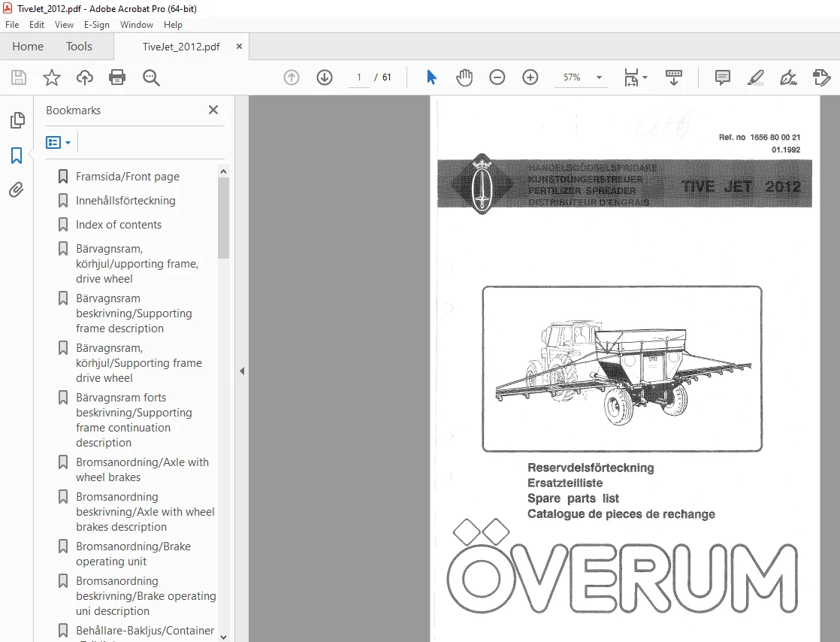Screen dimensions: 840x642
Task: Select the TiveJet_2012.pdf document tab
Action: [180, 47]
